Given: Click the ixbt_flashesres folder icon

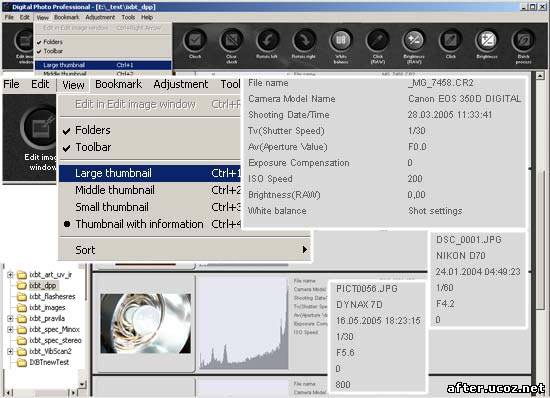Looking at the screenshot, I should tap(22, 297).
